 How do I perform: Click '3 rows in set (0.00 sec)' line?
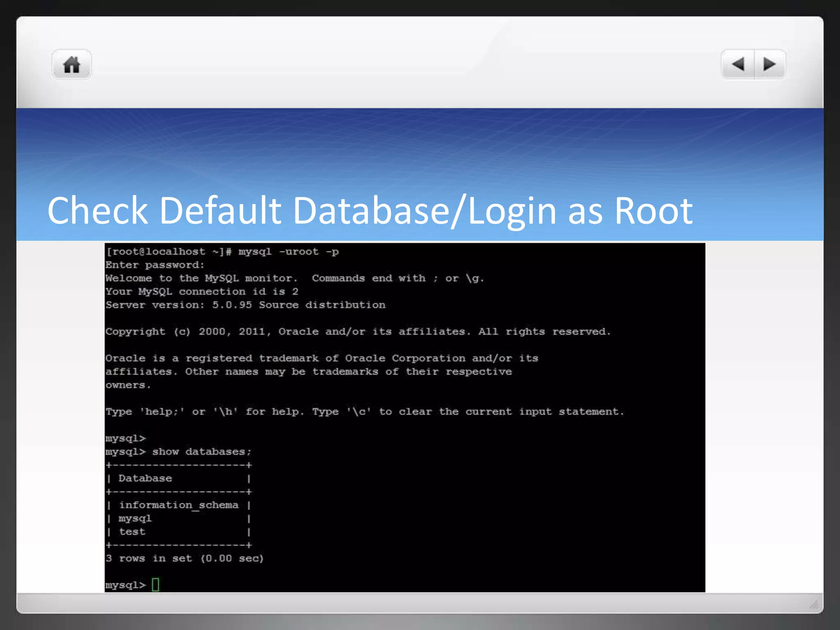(185, 558)
